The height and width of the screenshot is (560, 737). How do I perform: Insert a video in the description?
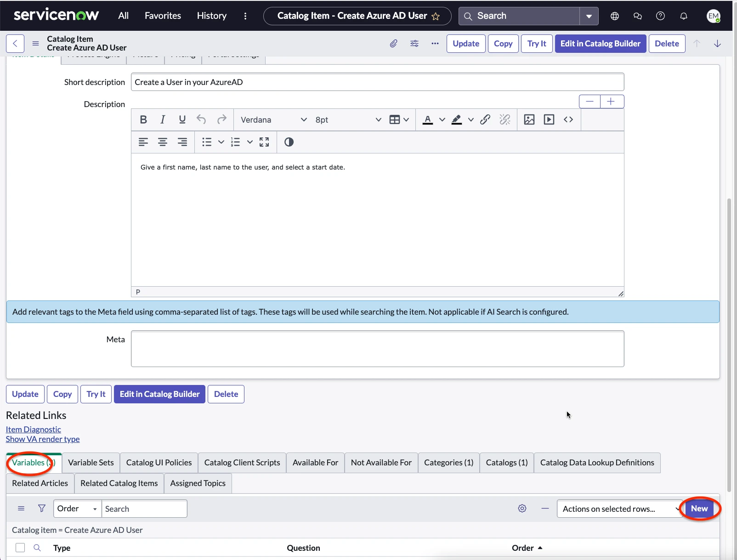pyautogui.click(x=549, y=120)
